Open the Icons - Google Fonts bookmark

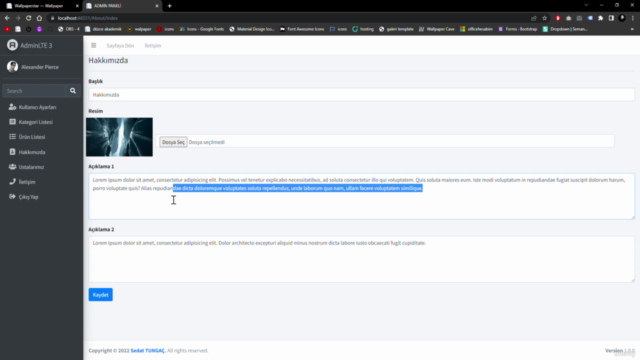(x=202, y=29)
